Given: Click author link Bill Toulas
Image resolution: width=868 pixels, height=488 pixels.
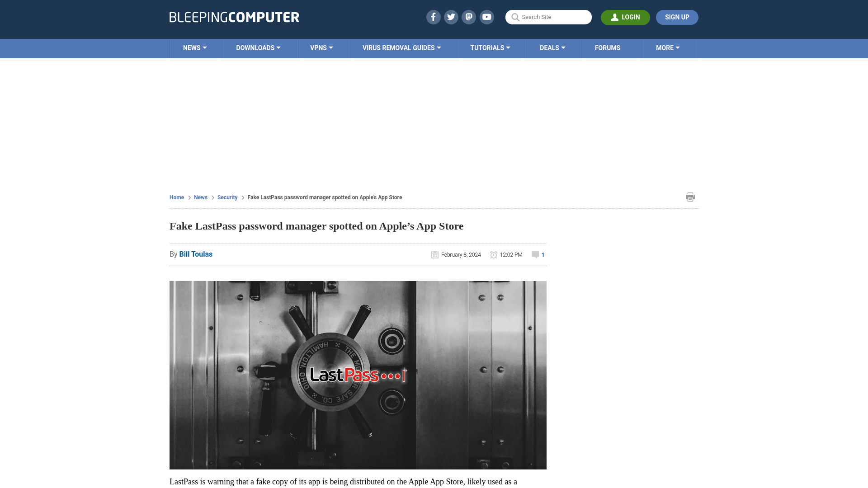Looking at the screenshot, I should (x=196, y=254).
